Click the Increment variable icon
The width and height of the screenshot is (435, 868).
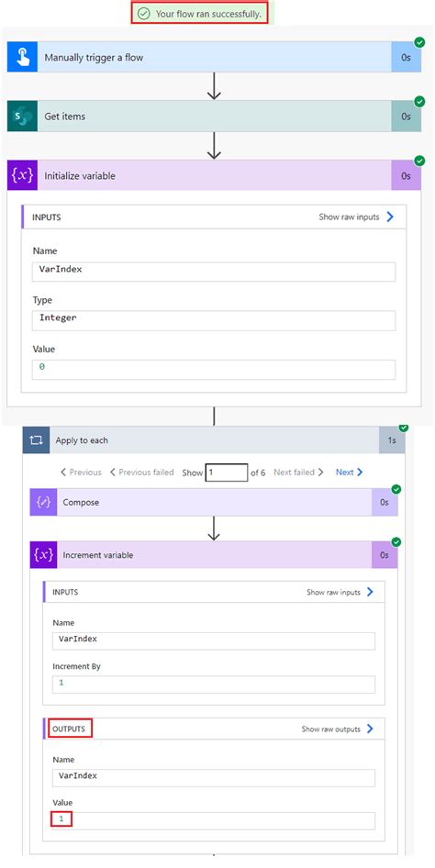pos(43,555)
